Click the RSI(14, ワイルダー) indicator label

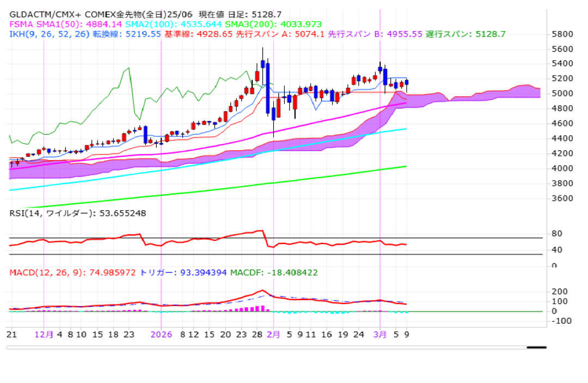[x=77, y=213]
